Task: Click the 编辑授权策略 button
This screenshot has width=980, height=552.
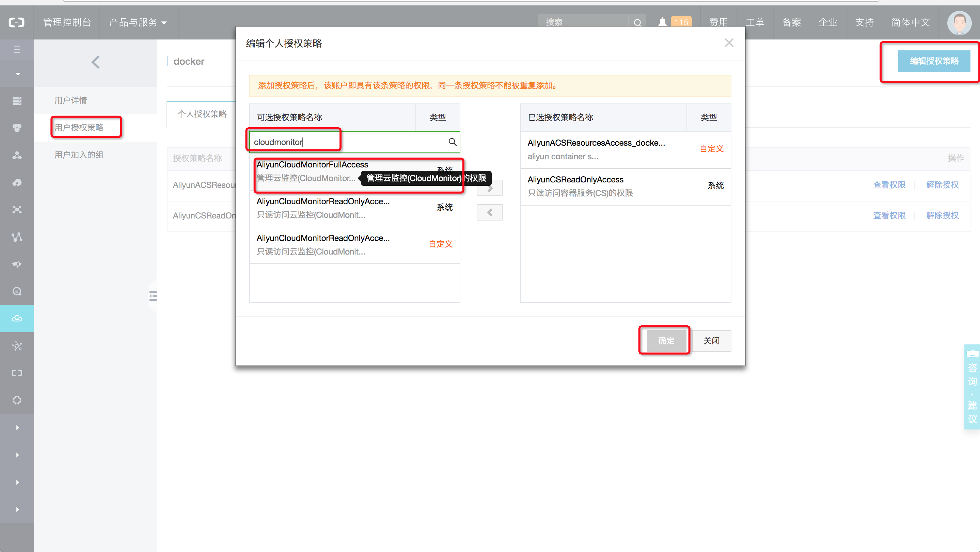Action: point(934,61)
